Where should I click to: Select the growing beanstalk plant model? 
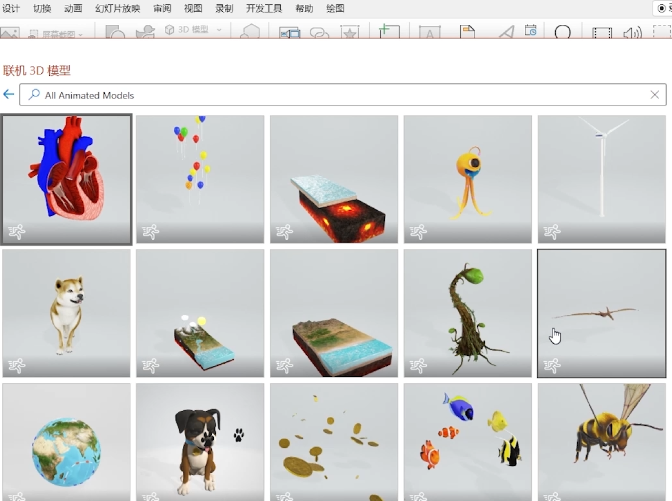point(468,313)
